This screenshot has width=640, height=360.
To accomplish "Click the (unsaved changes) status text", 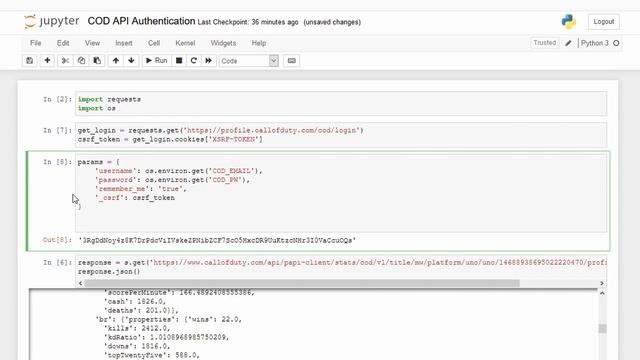I will tap(332, 22).
